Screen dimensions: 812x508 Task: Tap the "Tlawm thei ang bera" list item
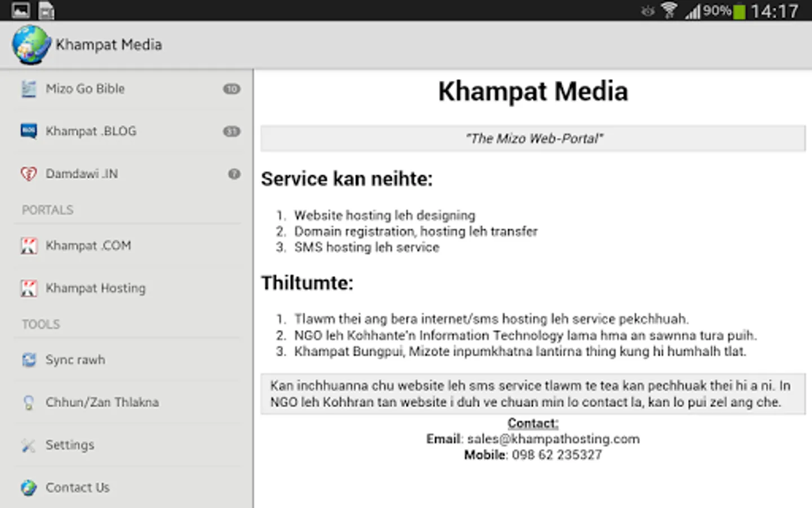tap(491, 319)
